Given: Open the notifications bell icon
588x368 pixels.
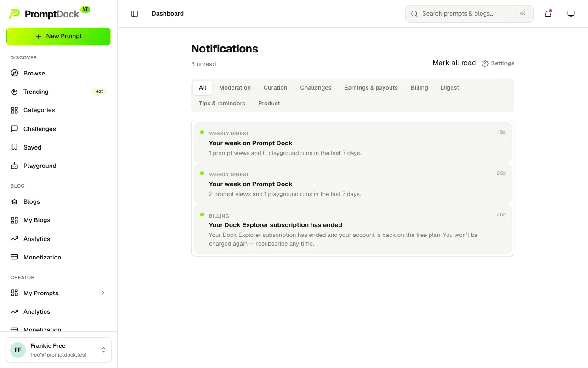Looking at the screenshot, I should tap(548, 14).
